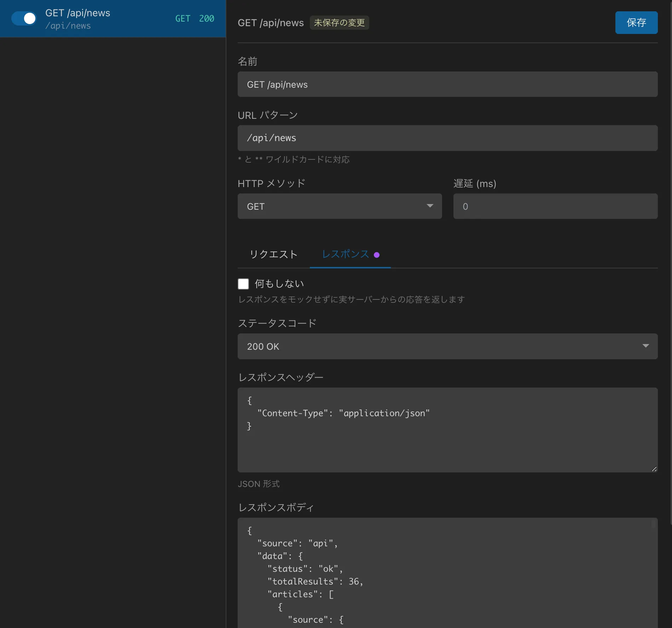
Task: Grab the resize handle of the レスポンスヘッダー text area
Action: click(654, 469)
